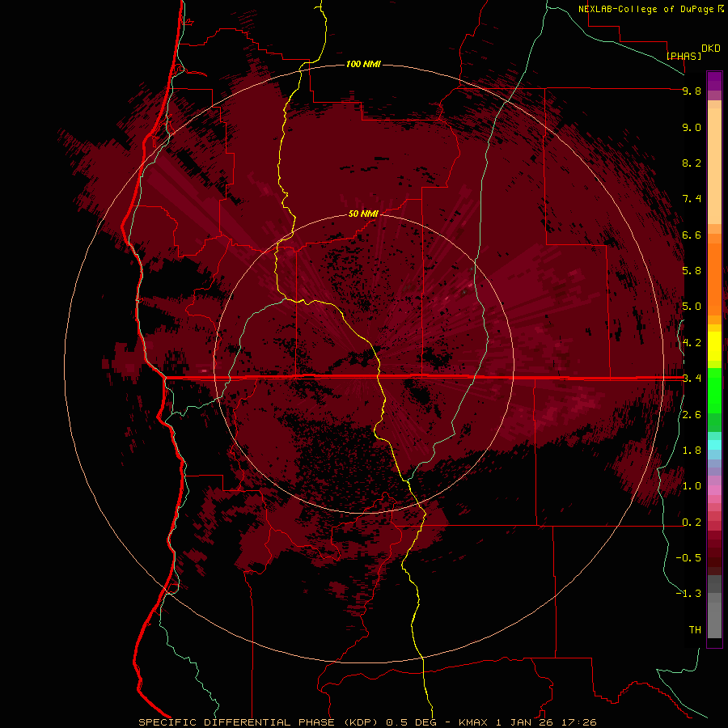
Task: Click the 7.4 value on color scale
Action: 692,199
